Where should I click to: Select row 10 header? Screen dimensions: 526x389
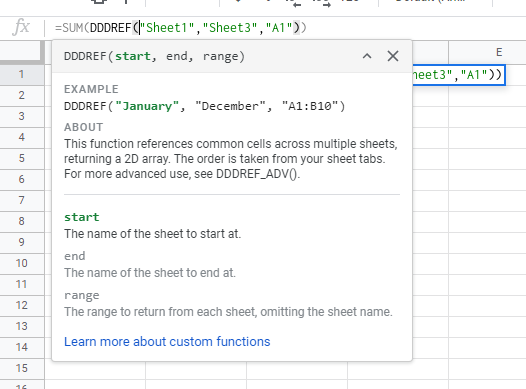[21, 263]
